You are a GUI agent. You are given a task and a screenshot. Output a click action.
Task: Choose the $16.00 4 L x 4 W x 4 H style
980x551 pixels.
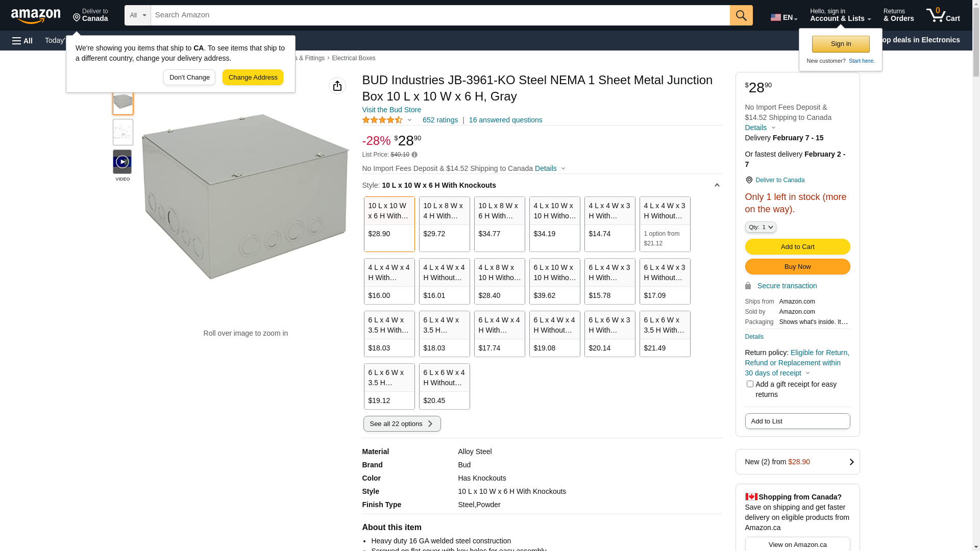389,281
